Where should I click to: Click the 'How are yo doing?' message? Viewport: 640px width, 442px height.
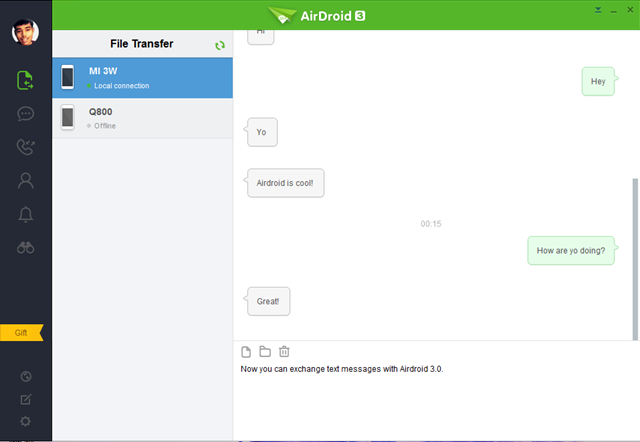coord(571,251)
